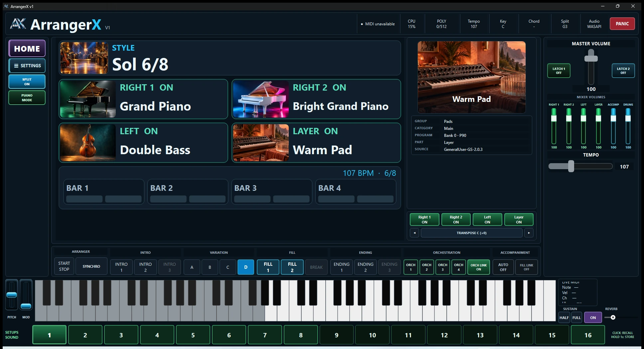Toggle LATCH 1 OFF
This screenshot has width=644, height=349.
click(x=559, y=71)
